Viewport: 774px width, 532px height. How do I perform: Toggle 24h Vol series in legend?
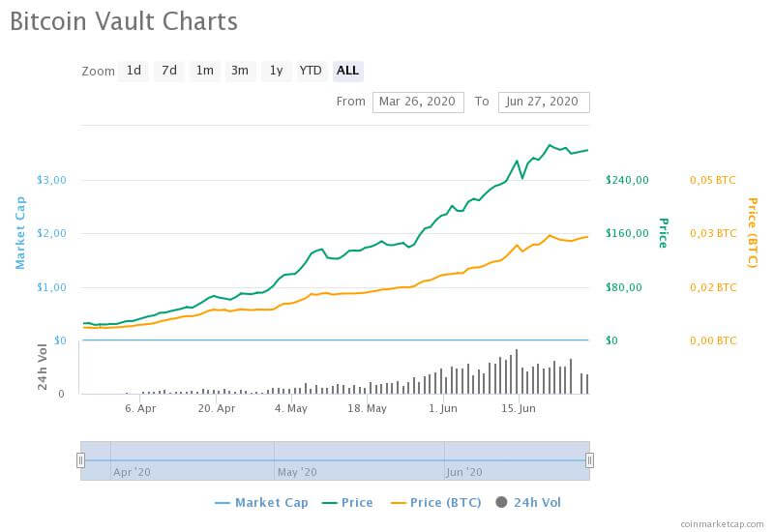coord(528,502)
